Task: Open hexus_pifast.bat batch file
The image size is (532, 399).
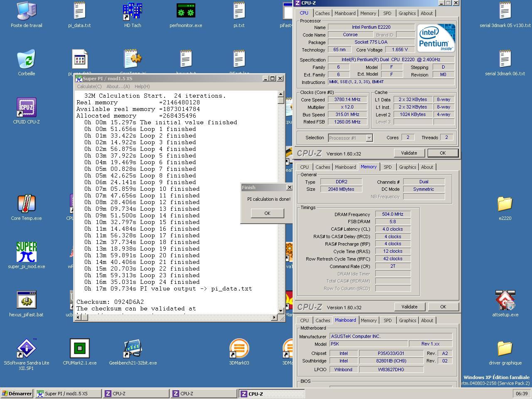Action: click(x=27, y=304)
